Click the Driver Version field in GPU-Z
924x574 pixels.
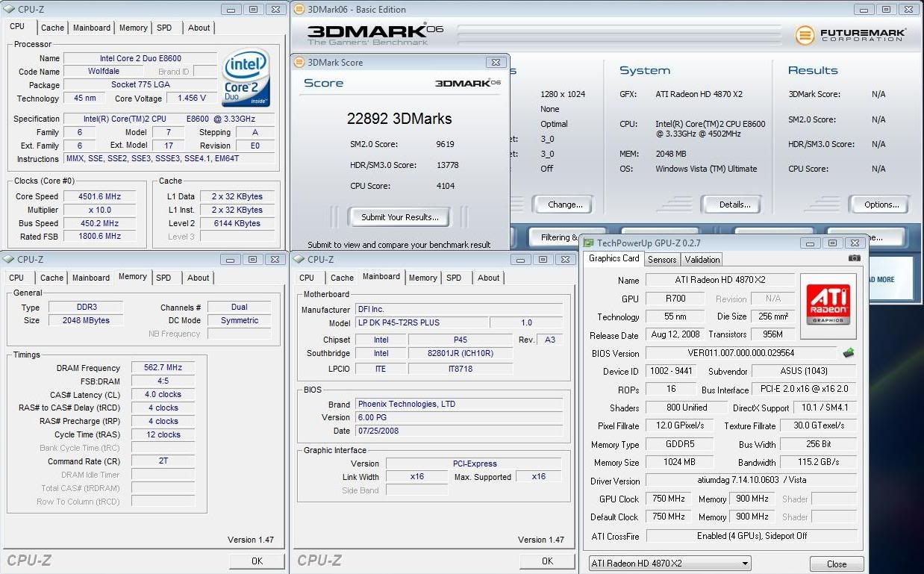752,481
